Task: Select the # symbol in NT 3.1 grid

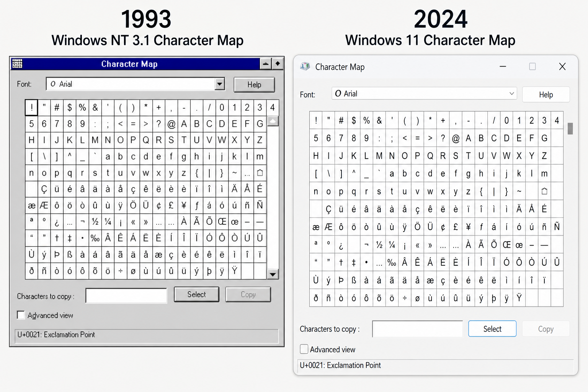Action: click(x=57, y=108)
